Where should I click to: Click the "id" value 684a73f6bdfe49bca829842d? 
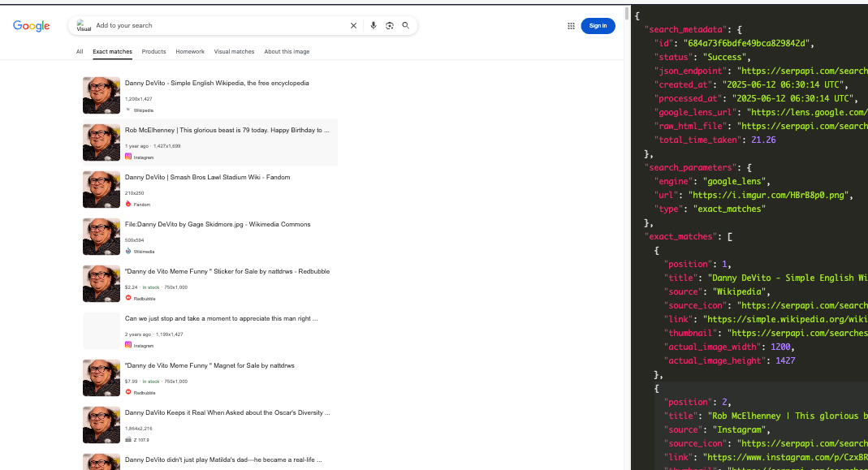tap(745, 43)
